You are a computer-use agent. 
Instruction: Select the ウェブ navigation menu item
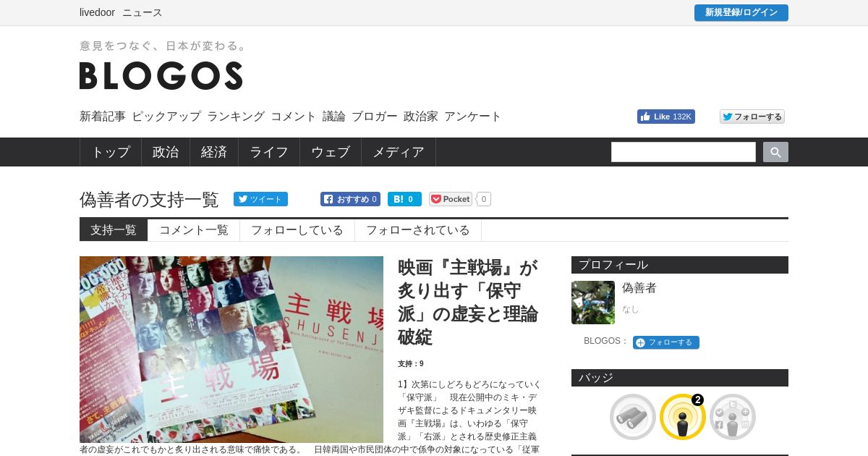point(331,152)
